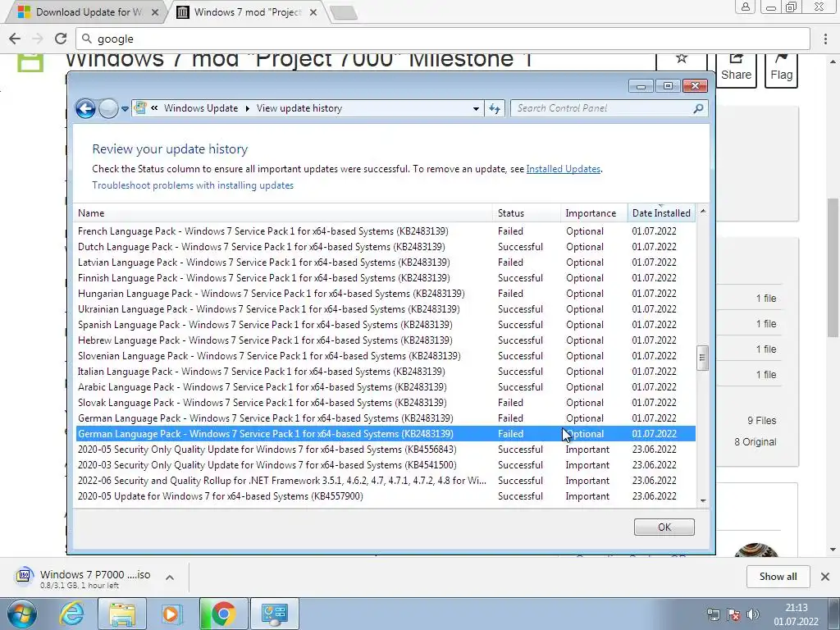Click the Control Panel back arrow button
Screen dimensions: 840x630
(x=85, y=109)
